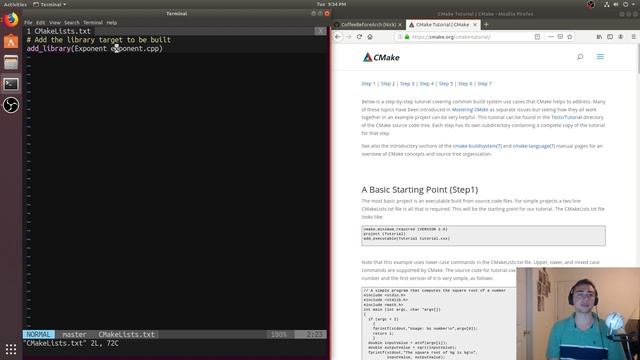
Task: Open the Mastering CMake link
Action: 470,110
